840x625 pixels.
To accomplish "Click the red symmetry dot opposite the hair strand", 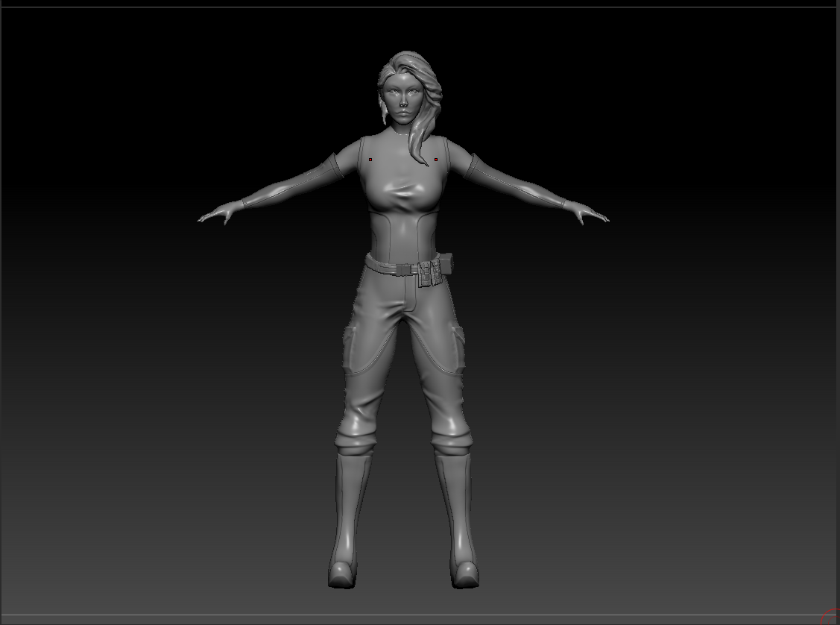I will 370,159.
